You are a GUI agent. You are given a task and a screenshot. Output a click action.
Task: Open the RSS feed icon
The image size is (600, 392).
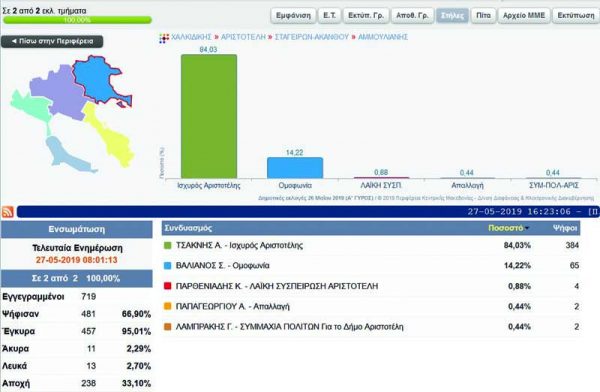pos(8,212)
